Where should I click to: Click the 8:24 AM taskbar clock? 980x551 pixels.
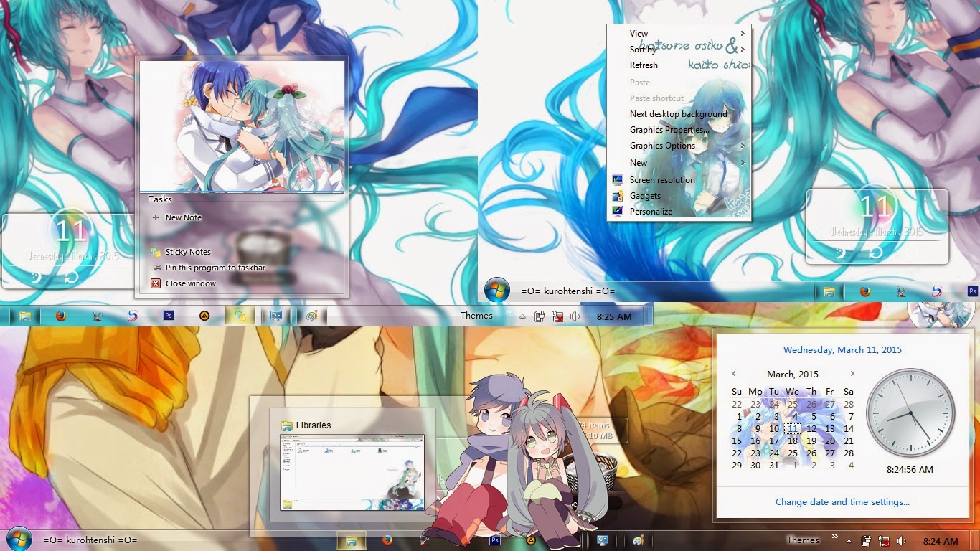click(941, 541)
